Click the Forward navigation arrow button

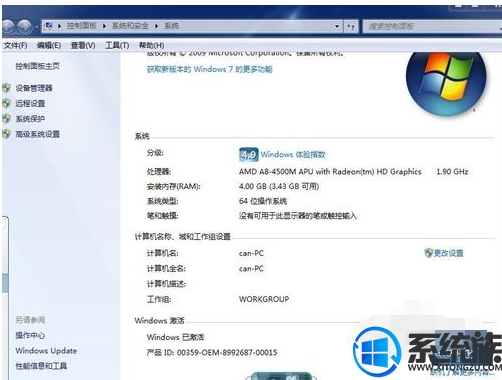point(25,26)
